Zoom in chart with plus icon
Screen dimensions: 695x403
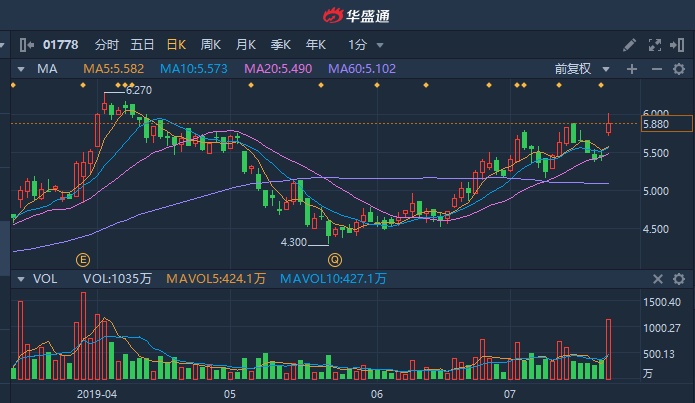pyautogui.click(x=632, y=69)
